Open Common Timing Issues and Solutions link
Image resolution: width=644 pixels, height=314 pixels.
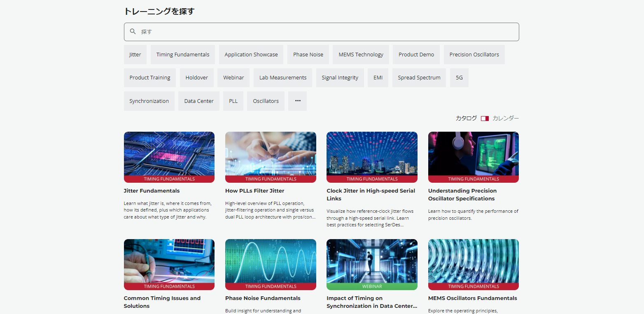(x=162, y=302)
